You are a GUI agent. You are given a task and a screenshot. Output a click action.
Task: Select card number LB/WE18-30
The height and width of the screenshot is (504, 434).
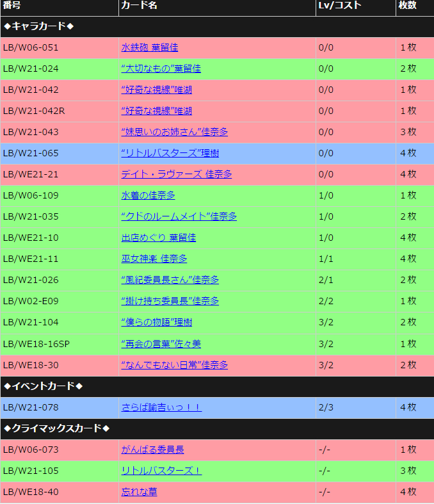(x=31, y=366)
